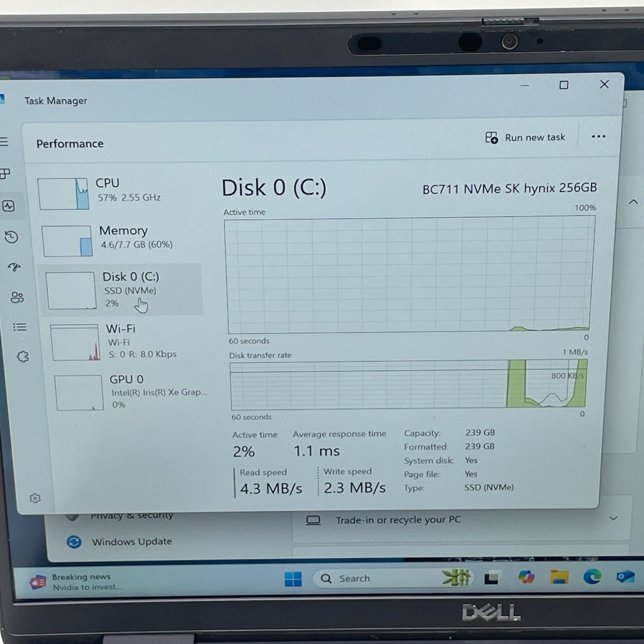This screenshot has width=644, height=644.
Task: Open the Startup apps page icon
Action: [x=14, y=267]
